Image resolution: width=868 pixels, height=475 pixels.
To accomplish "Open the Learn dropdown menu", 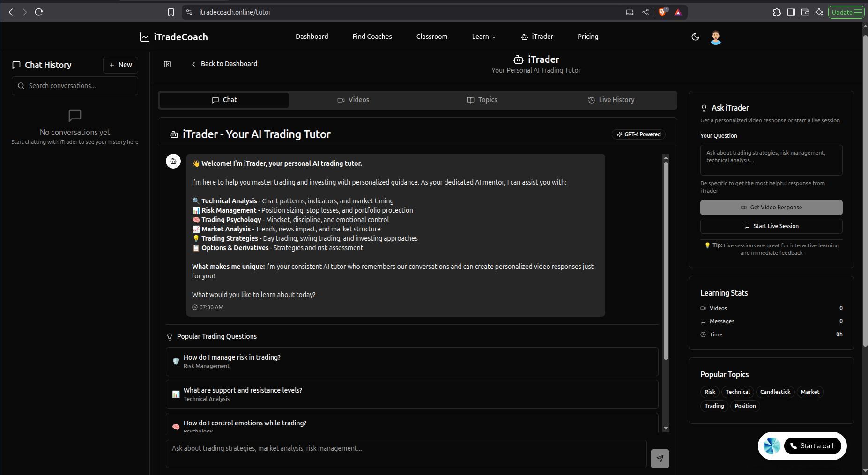I will click(484, 37).
